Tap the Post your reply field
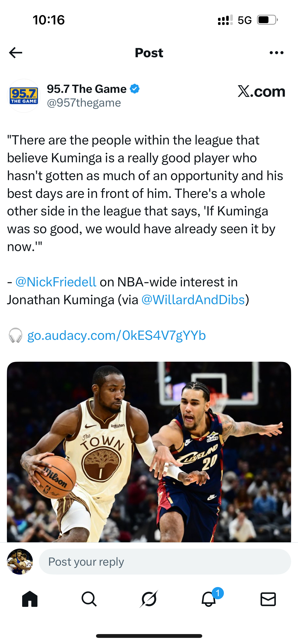This screenshot has height=644, width=298. click(165, 562)
